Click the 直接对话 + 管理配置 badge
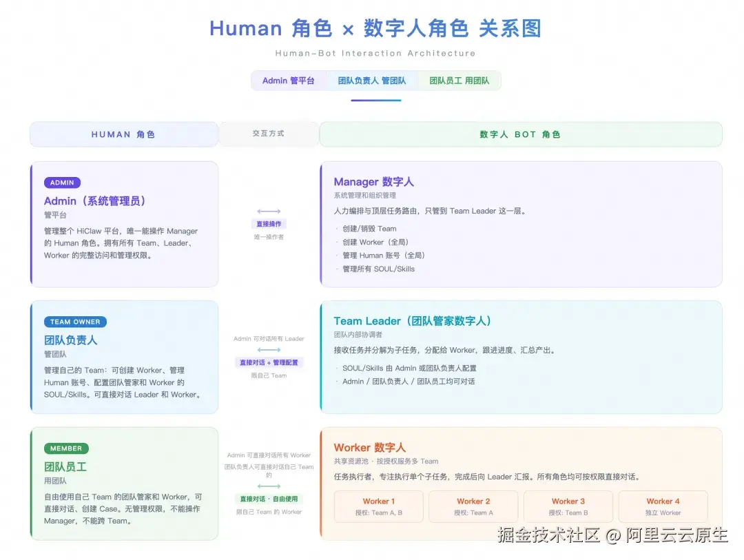Image resolution: width=744 pixels, height=560 pixels. click(x=268, y=361)
